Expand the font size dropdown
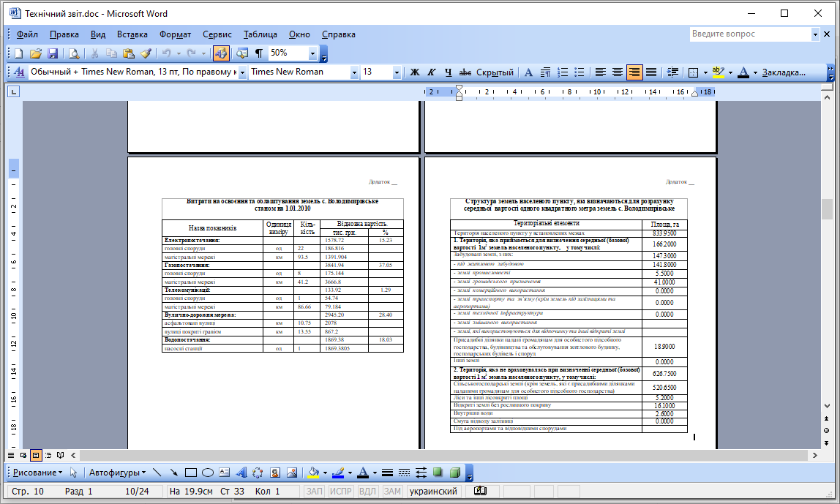Viewport: 840px width, 504px height. [x=397, y=72]
